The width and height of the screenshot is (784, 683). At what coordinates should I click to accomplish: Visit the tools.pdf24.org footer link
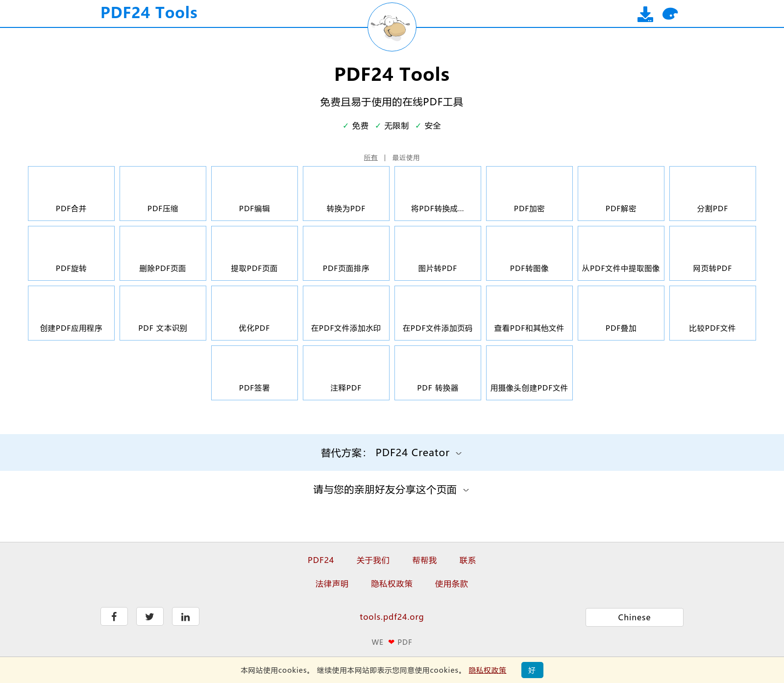click(392, 617)
